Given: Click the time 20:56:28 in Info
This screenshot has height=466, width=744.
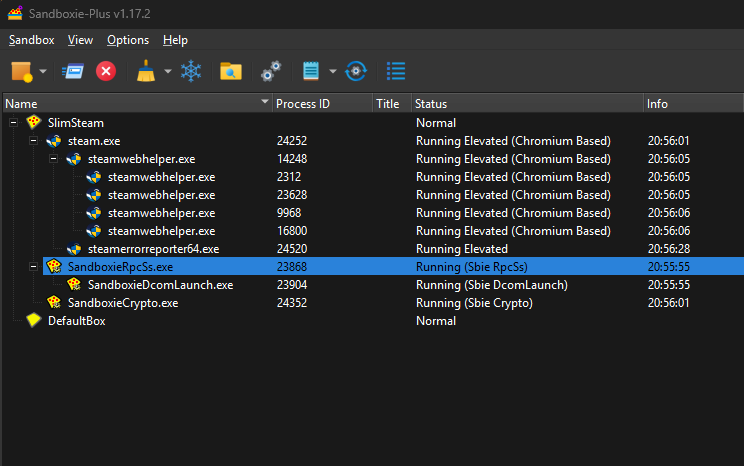Looking at the screenshot, I should click(x=669, y=249).
